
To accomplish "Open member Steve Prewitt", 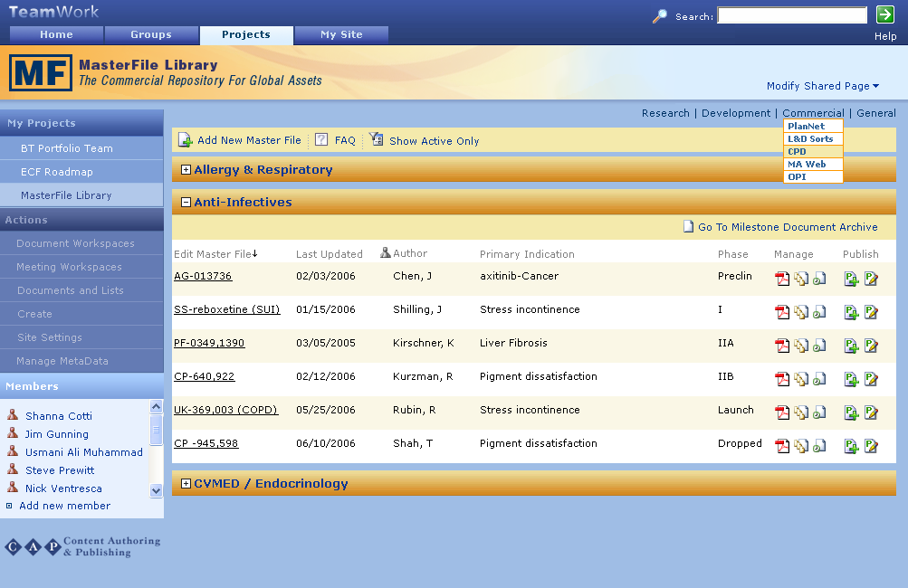I will point(60,470).
